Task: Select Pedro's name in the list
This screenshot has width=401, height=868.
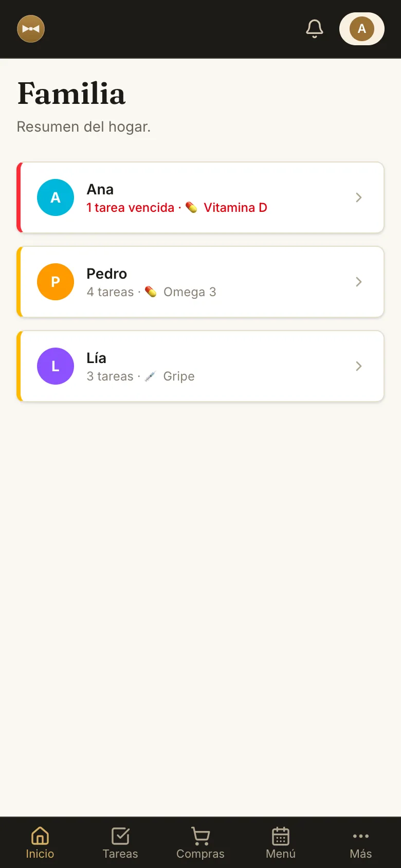Action: (x=107, y=274)
